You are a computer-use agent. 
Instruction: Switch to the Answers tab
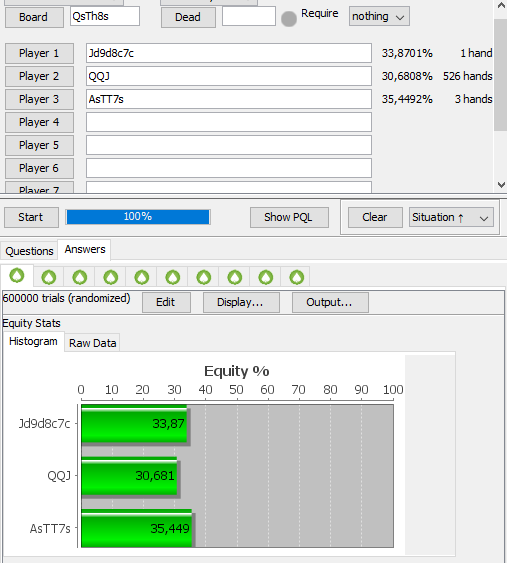pos(85,250)
